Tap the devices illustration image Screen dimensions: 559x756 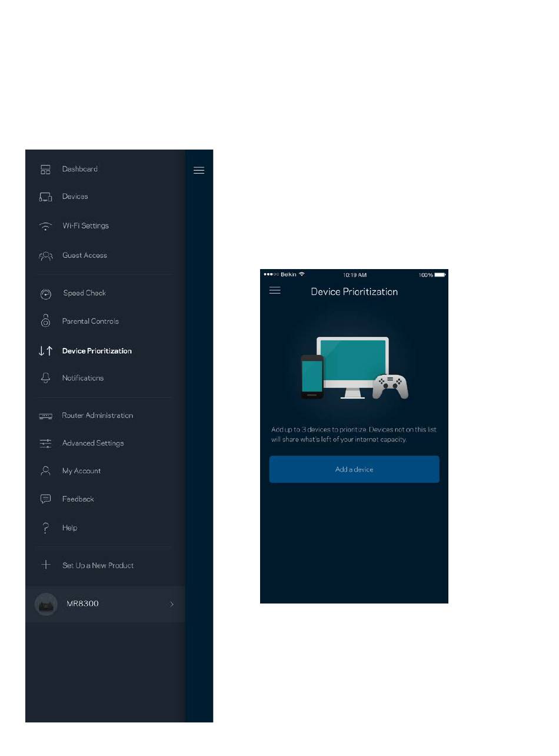(354, 368)
